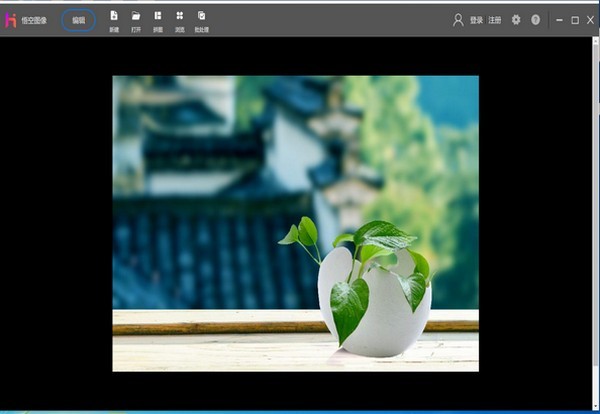Screen dimensions: 600x414
Task: Start 批处理 batch processing
Action: pyautogui.click(x=202, y=20)
